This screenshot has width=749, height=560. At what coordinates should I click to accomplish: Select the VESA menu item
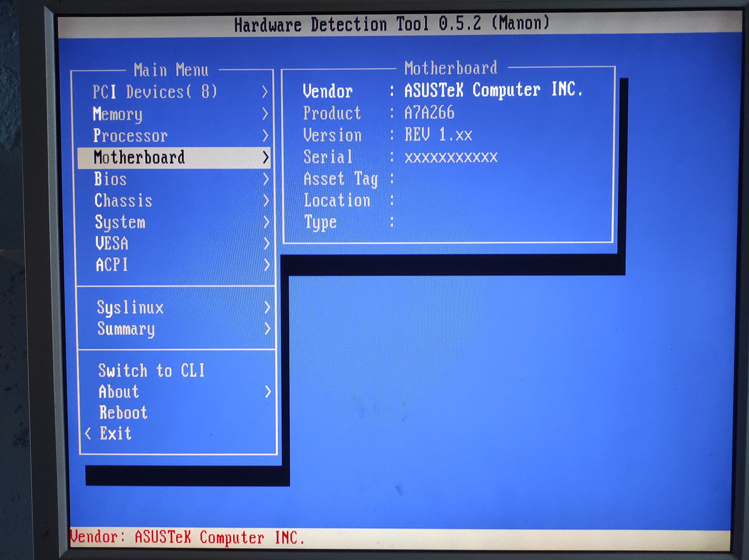[111, 243]
